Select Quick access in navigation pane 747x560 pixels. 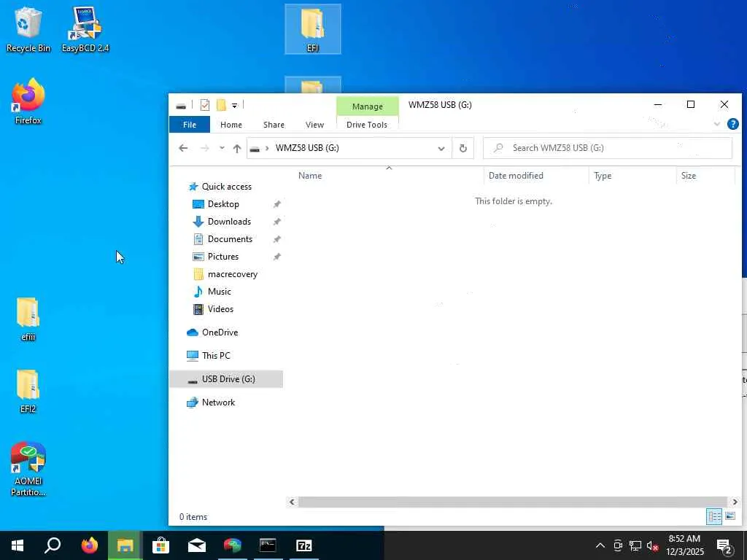pos(226,187)
